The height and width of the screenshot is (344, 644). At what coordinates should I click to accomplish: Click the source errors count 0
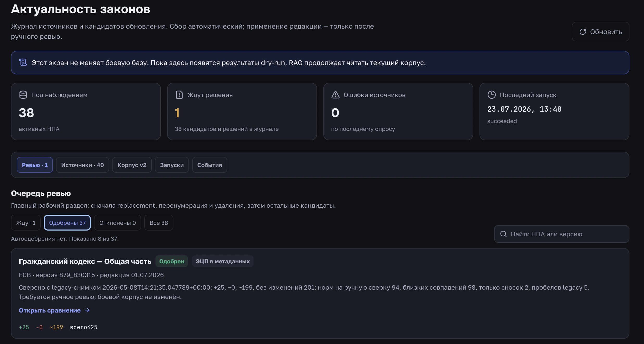(x=335, y=113)
